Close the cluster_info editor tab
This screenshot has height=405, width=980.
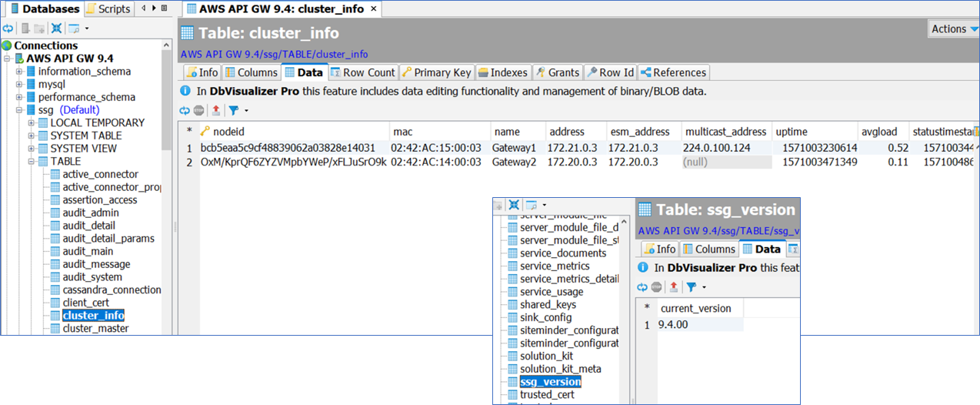(374, 10)
